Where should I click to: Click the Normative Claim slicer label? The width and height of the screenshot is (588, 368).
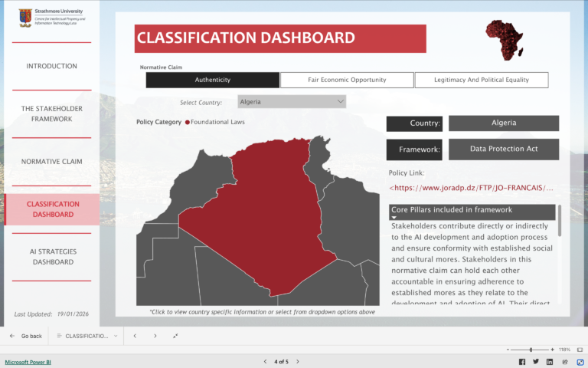pyautogui.click(x=161, y=67)
